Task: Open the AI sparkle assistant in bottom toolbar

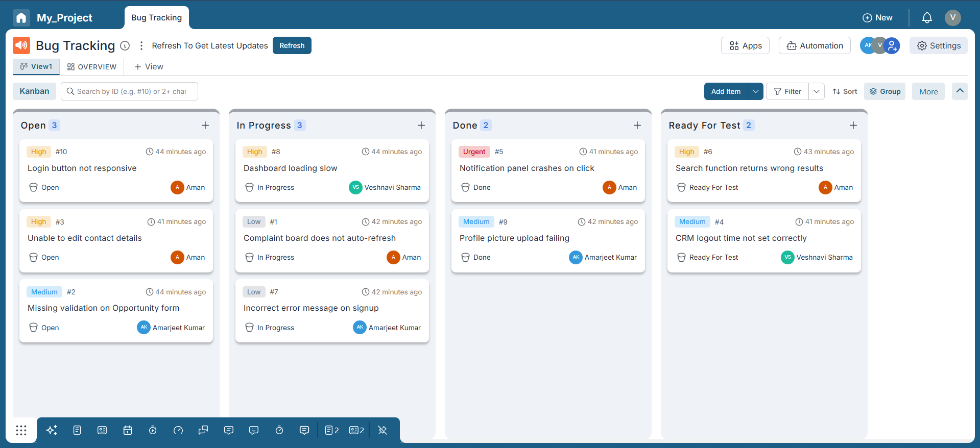Action: 52,430
